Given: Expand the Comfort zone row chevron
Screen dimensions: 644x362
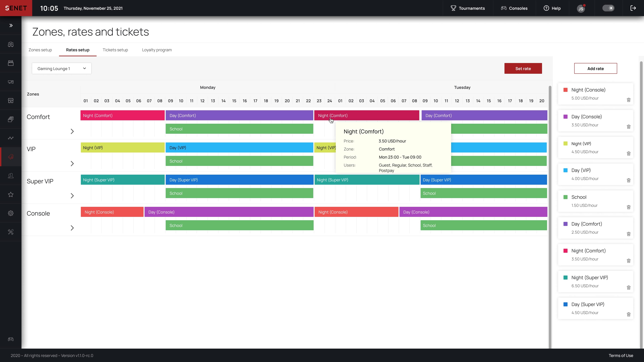Looking at the screenshot, I should pos(72,131).
